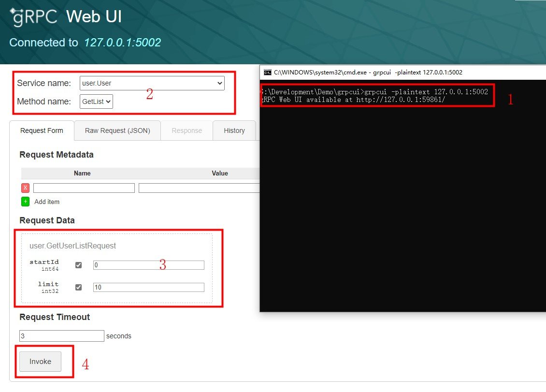Click the gRPC logo in the header
Screen dimensions: 546x392
click(33, 17)
